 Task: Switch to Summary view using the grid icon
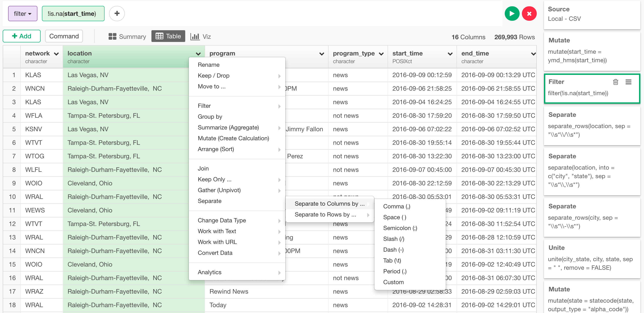(x=112, y=36)
